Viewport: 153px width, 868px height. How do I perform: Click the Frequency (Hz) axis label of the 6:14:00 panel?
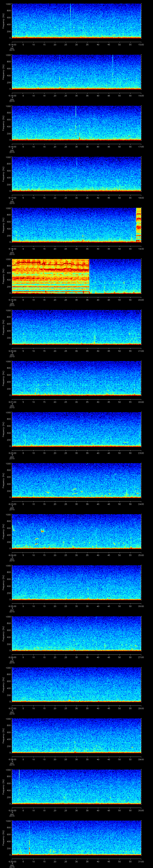click(x=3, y=21)
